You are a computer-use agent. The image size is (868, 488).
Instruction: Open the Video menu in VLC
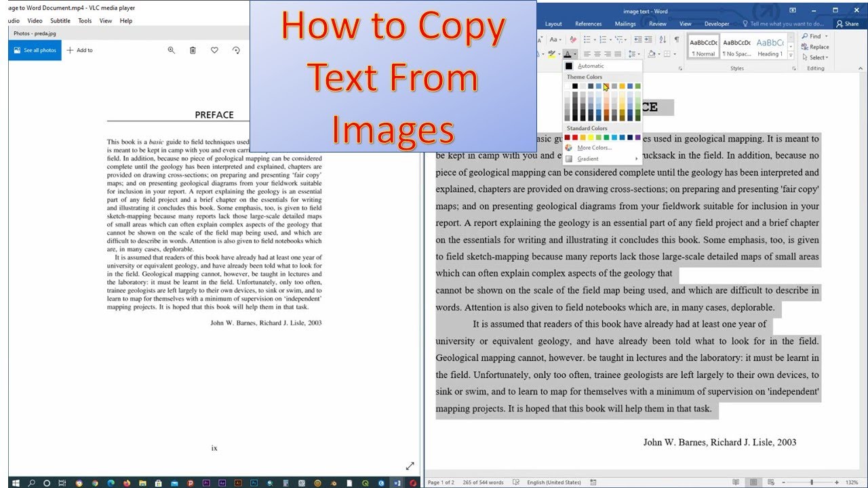click(35, 21)
